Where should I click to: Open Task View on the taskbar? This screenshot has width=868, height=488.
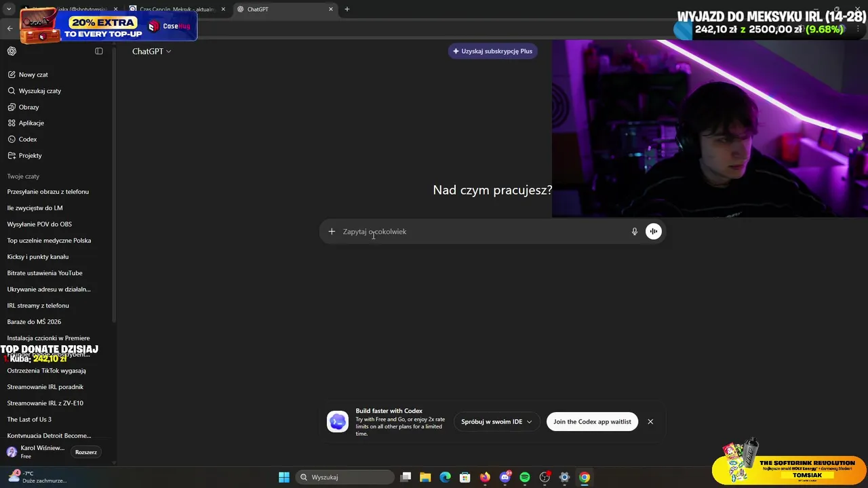[x=406, y=477]
